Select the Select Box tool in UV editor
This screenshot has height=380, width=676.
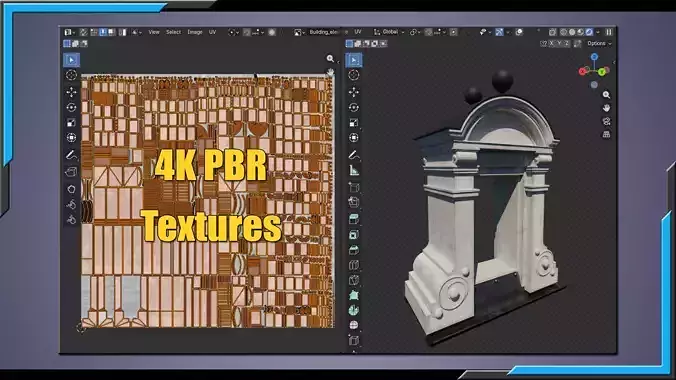click(71, 60)
